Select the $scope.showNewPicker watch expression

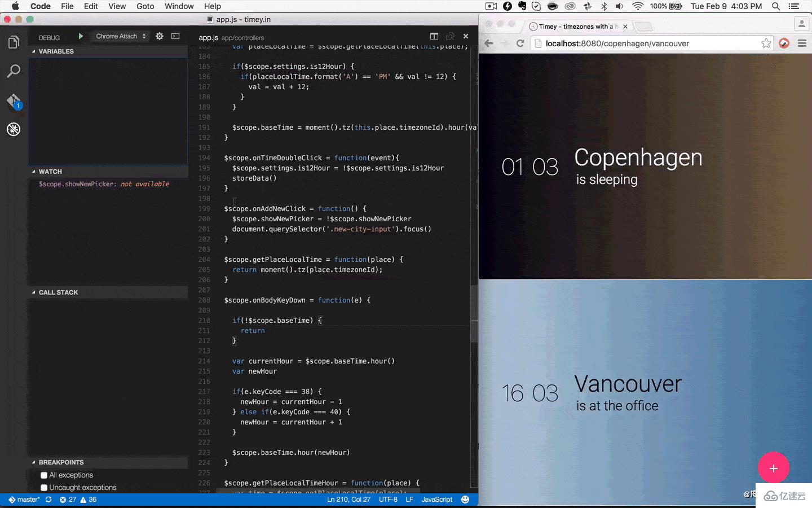104,184
